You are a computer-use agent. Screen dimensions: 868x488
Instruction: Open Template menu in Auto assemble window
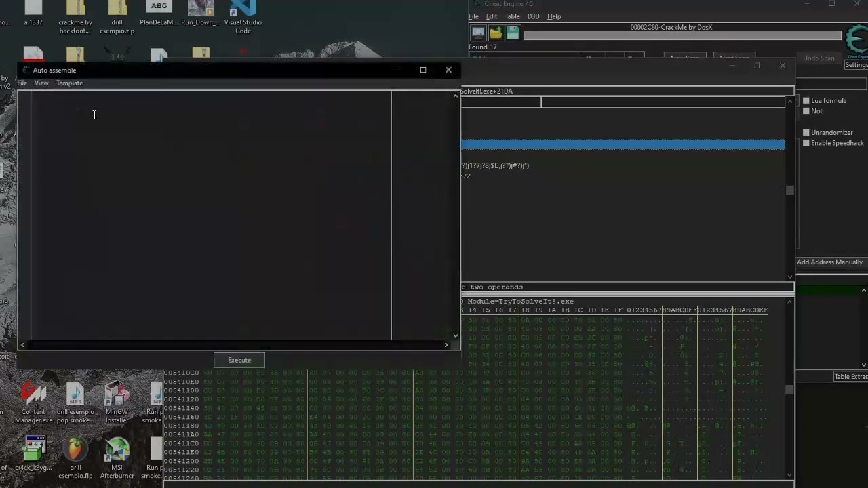coord(69,83)
